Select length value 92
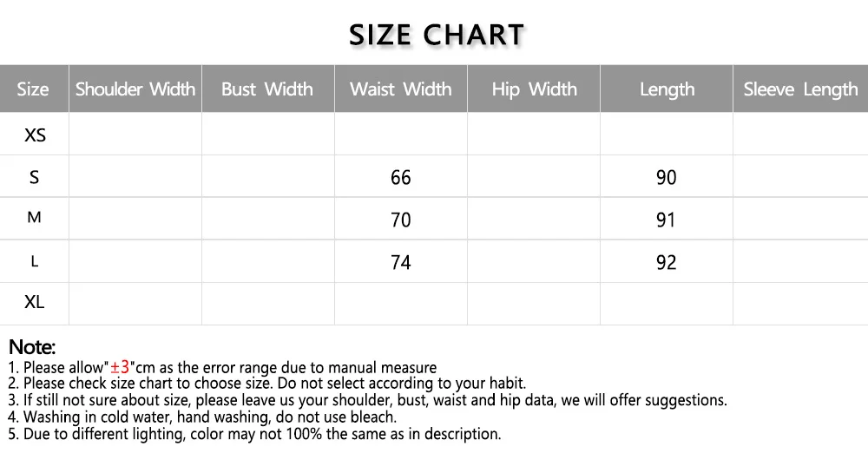 click(666, 263)
